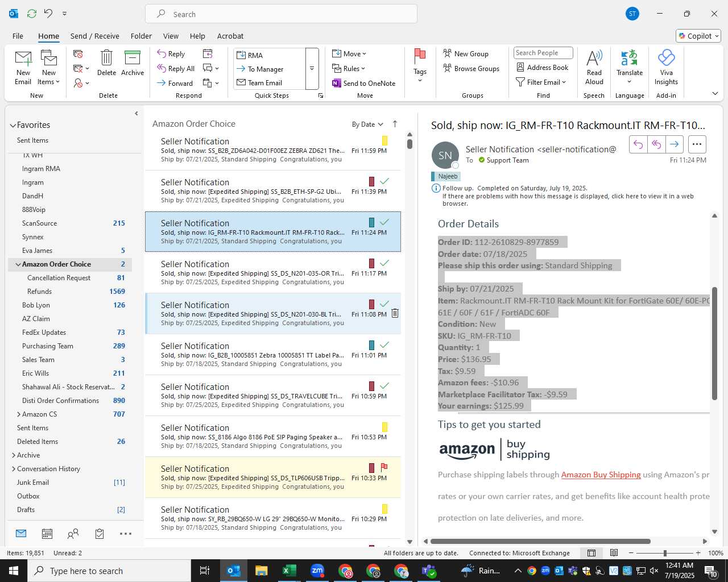The image size is (728, 582).
Task: Click the zoom out minus button
Action: [x=631, y=553]
